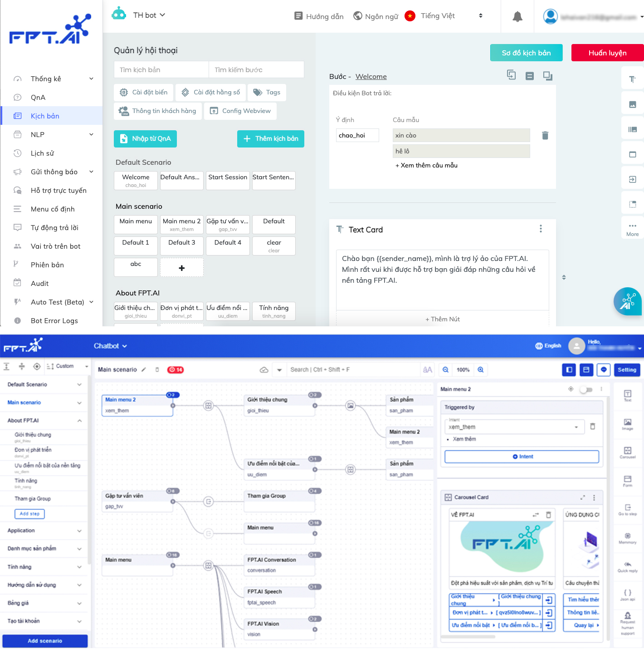Image resolution: width=644 pixels, height=654 pixels.
Task: Click the Add step button
Action: tap(29, 514)
